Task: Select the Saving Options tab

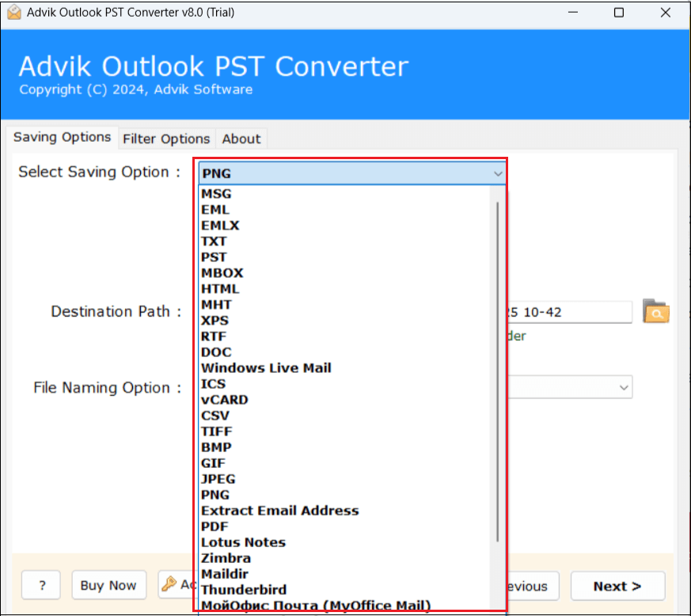Action: pos(63,137)
